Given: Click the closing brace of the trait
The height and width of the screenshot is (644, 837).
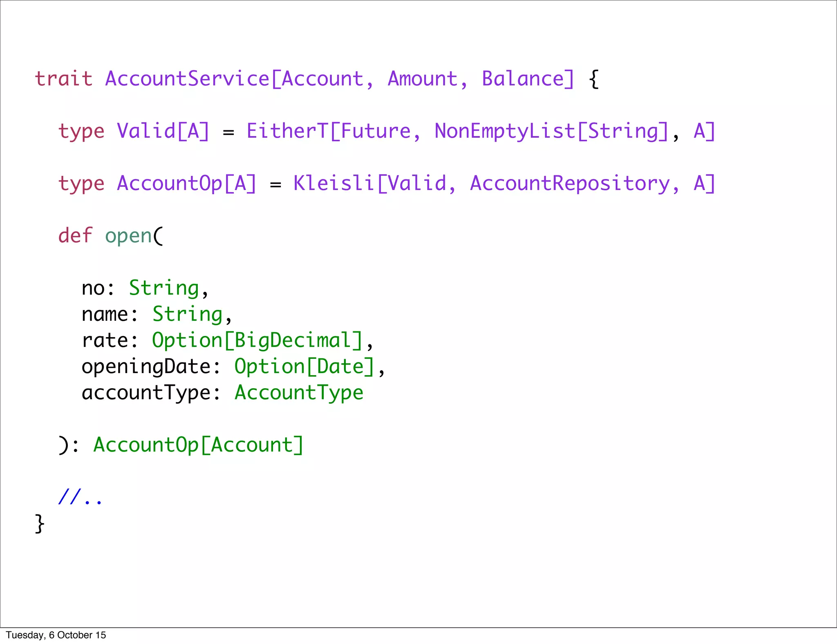Looking at the screenshot, I should pos(40,524).
